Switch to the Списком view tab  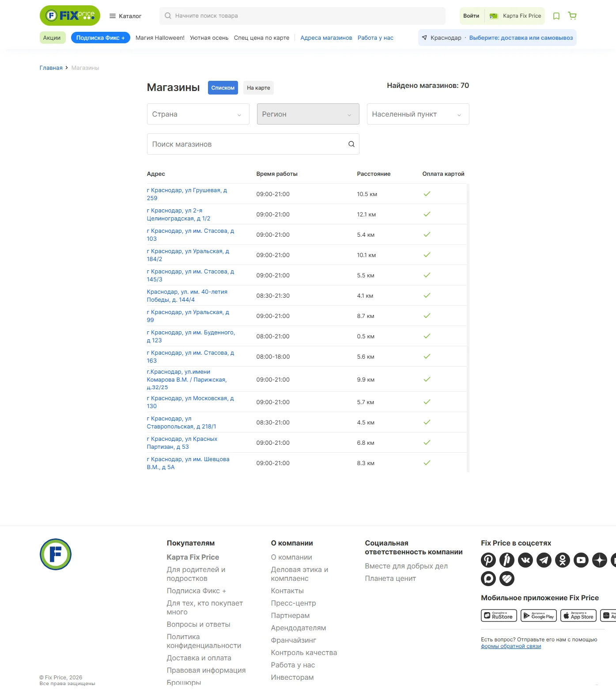[223, 87]
